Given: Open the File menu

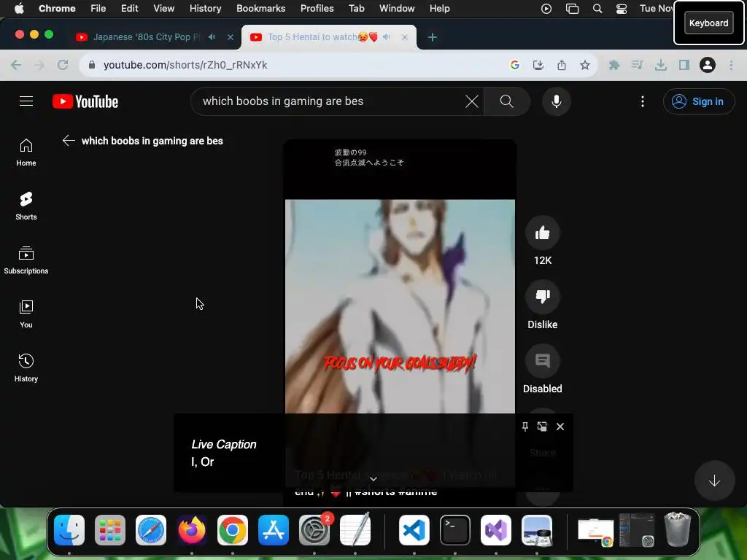Looking at the screenshot, I should click(x=98, y=8).
